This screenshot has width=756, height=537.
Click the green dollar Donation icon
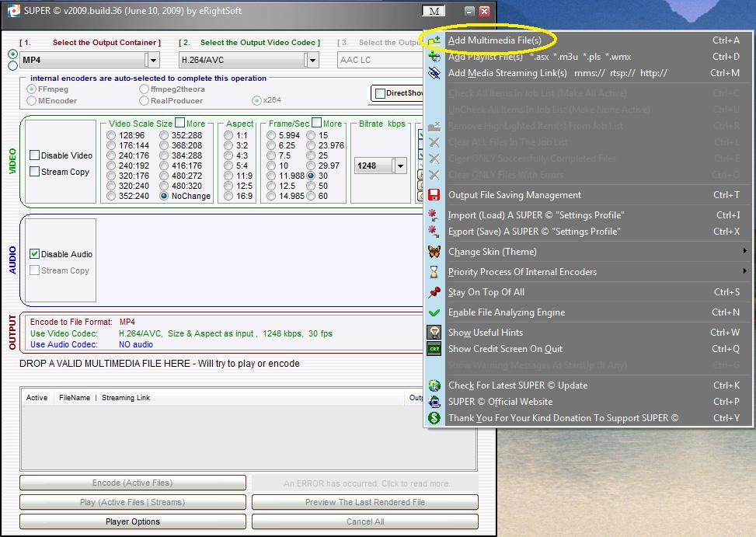[x=434, y=418]
